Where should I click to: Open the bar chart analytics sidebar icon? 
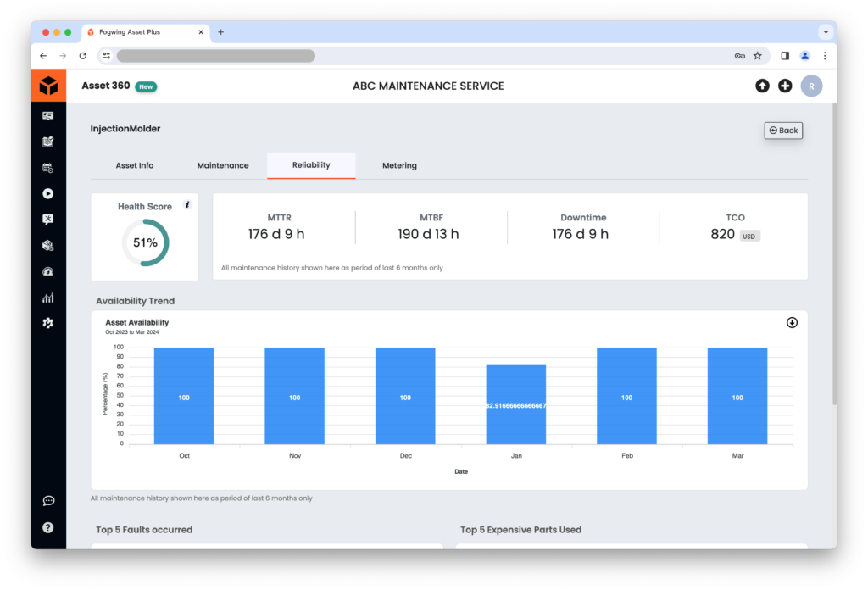tap(48, 298)
